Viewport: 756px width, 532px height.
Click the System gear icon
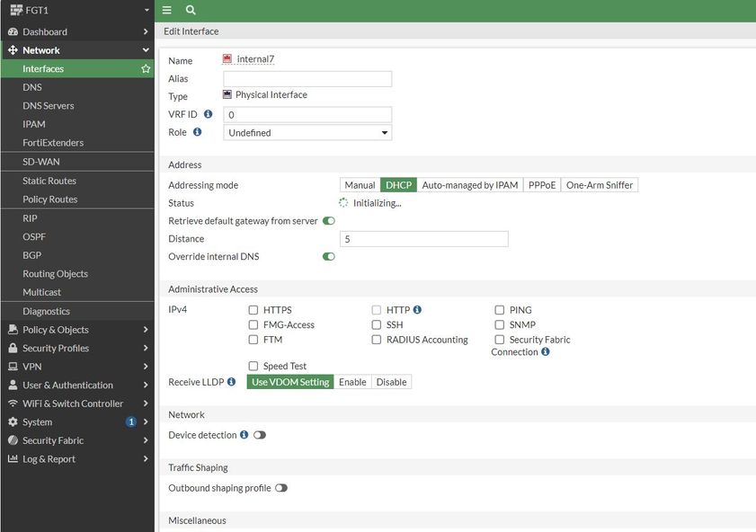click(x=13, y=421)
